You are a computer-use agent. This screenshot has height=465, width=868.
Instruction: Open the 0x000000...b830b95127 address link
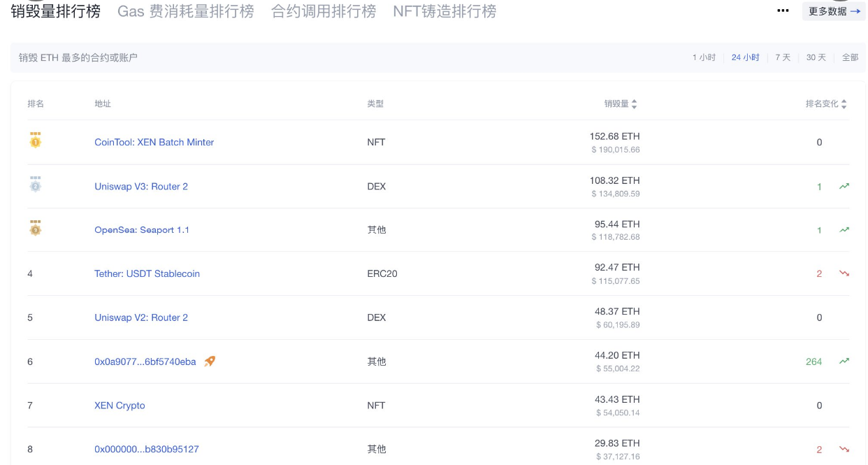[x=147, y=450]
